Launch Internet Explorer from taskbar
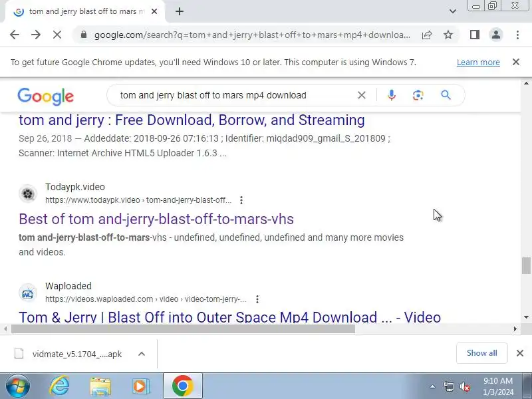Viewport: 532px width, 399px height. point(59,386)
